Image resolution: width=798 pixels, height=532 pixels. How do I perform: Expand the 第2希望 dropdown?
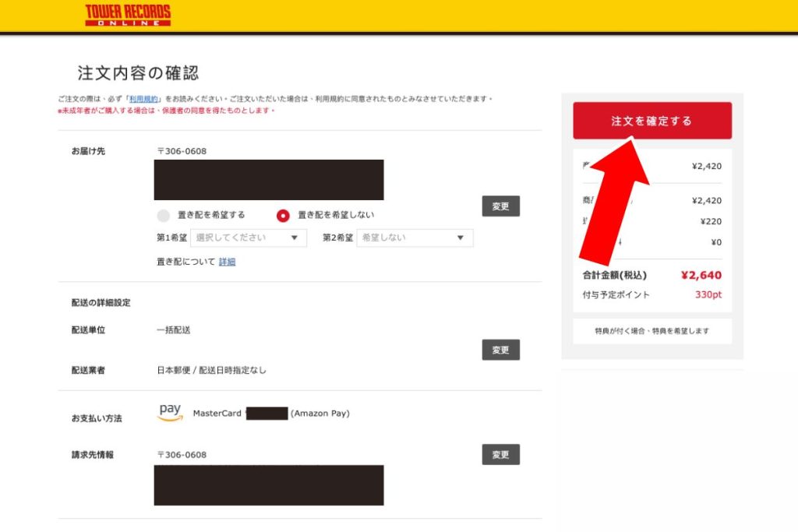[415, 238]
